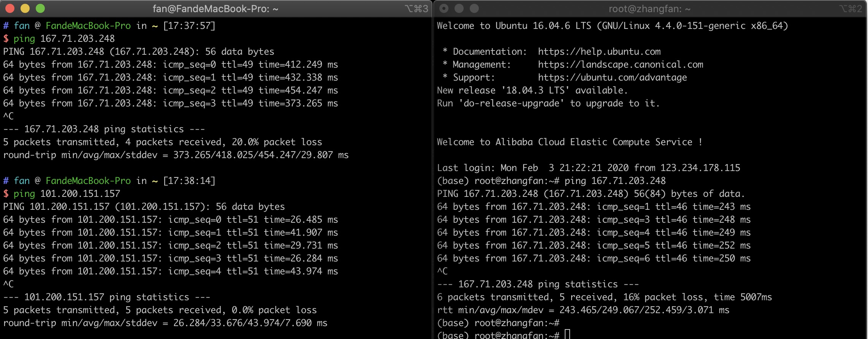Click round-trip line 26.284/33.676/43.974/7.690
868x339 pixels.
coord(165,323)
